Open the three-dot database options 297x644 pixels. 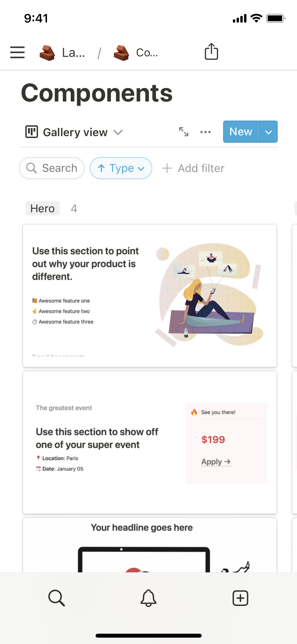pyautogui.click(x=205, y=132)
